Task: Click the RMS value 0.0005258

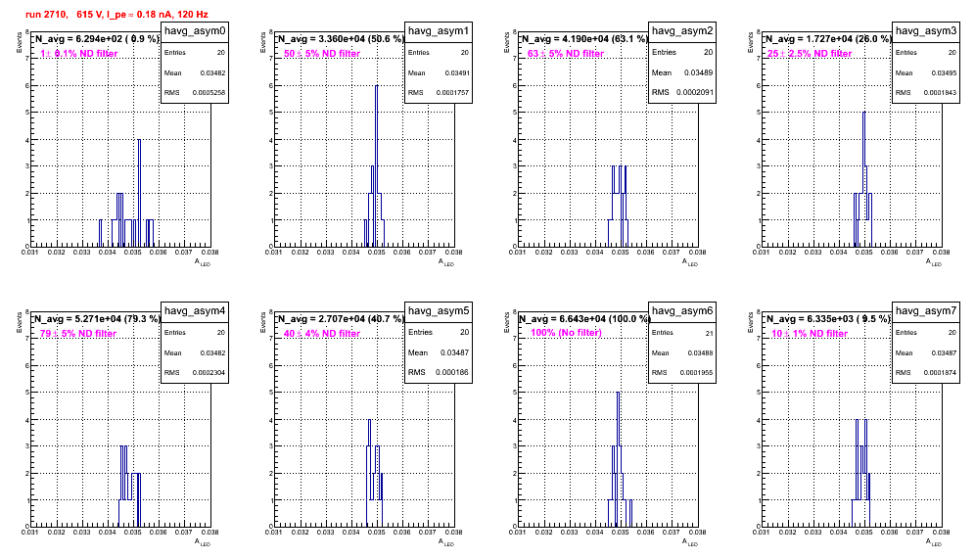Action: (209, 93)
